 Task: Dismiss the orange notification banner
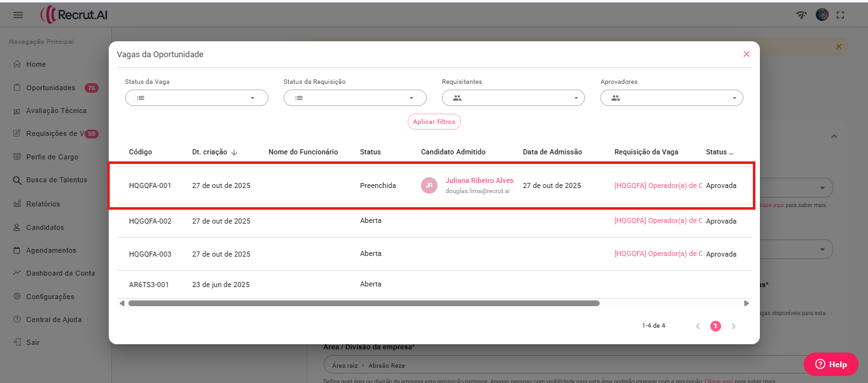[x=838, y=46]
